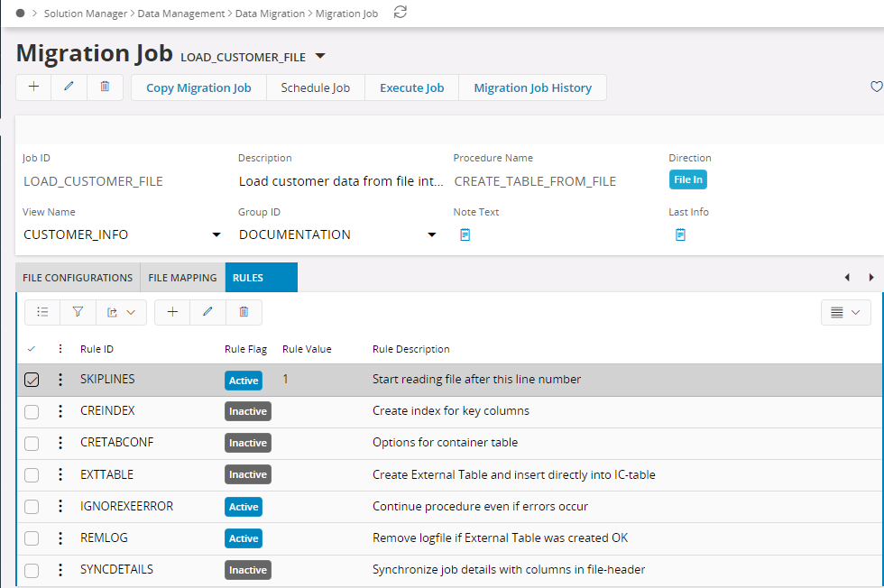Click the top toolbar trash icon to delete the migration job
The image size is (884, 588).
(x=105, y=87)
